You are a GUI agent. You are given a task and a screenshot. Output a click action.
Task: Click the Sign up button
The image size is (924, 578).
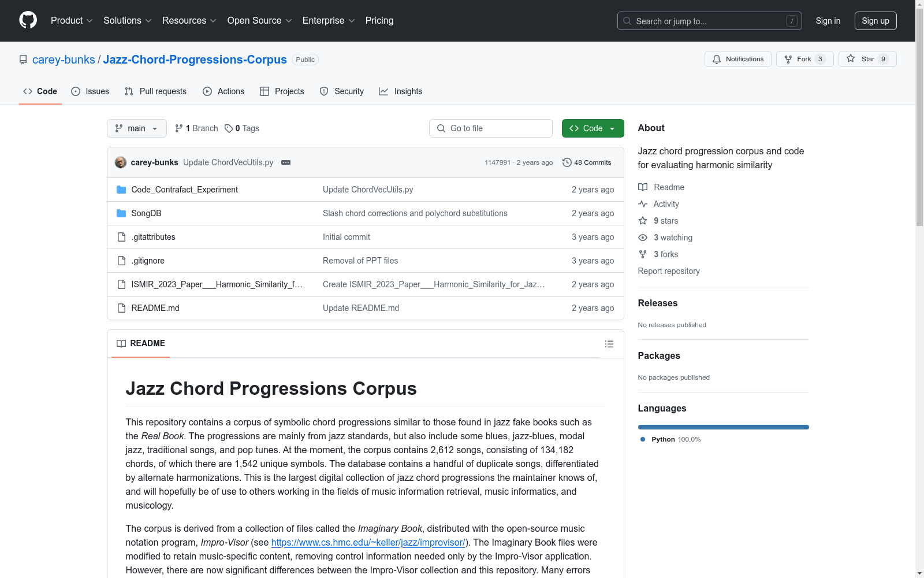click(875, 21)
